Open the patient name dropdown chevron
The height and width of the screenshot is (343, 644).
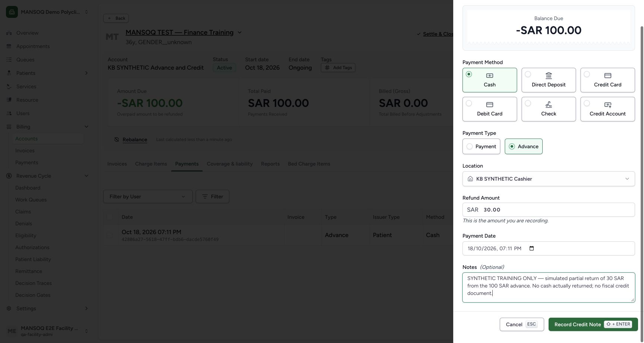pyautogui.click(x=240, y=32)
